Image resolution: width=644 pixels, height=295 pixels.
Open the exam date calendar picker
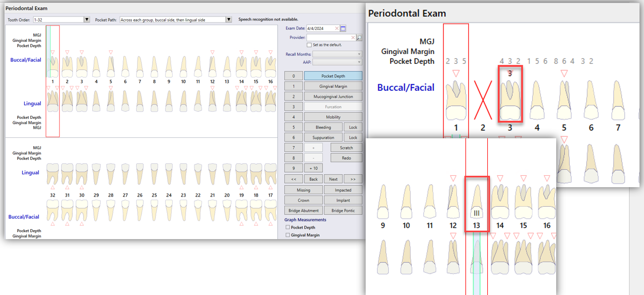tap(343, 28)
